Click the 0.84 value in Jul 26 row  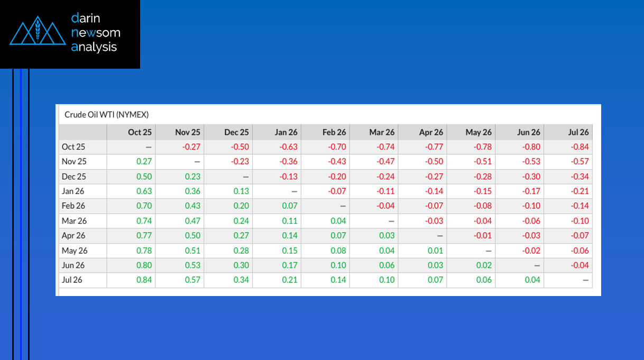tap(143, 280)
